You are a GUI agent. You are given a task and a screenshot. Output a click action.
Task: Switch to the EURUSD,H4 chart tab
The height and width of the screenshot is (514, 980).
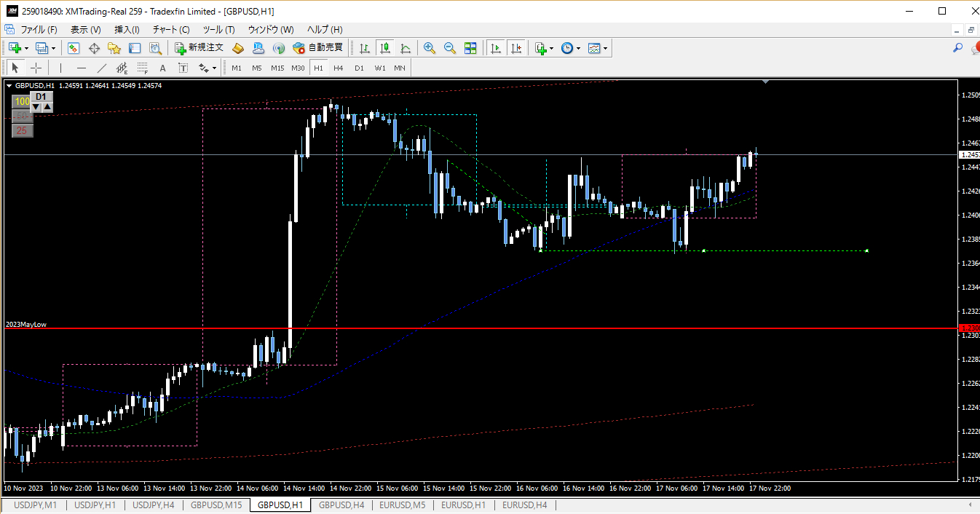point(525,505)
